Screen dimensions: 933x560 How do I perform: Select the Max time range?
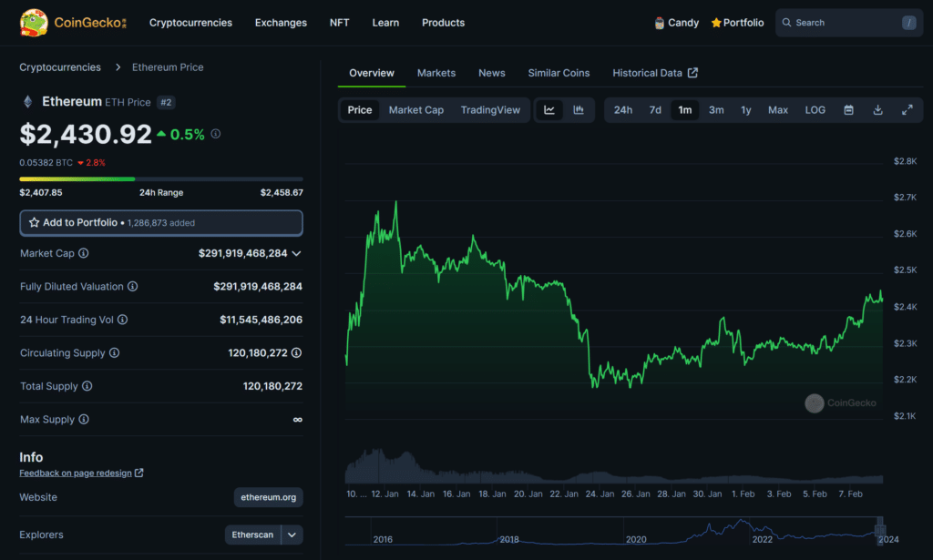point(778,110)
